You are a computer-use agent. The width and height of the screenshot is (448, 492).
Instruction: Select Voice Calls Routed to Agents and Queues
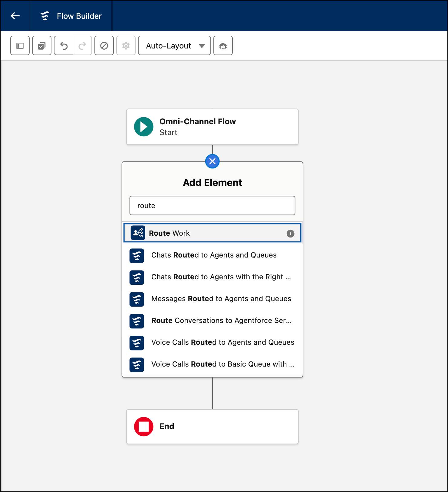pos(212,342)
